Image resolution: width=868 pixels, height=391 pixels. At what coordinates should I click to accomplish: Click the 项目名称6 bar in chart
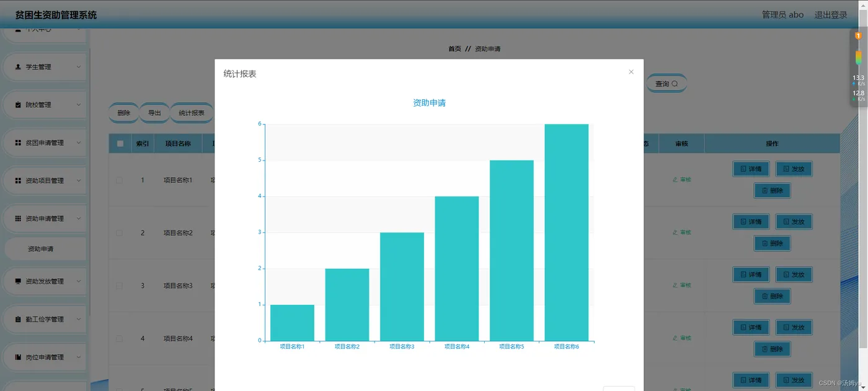click(567, 232)
